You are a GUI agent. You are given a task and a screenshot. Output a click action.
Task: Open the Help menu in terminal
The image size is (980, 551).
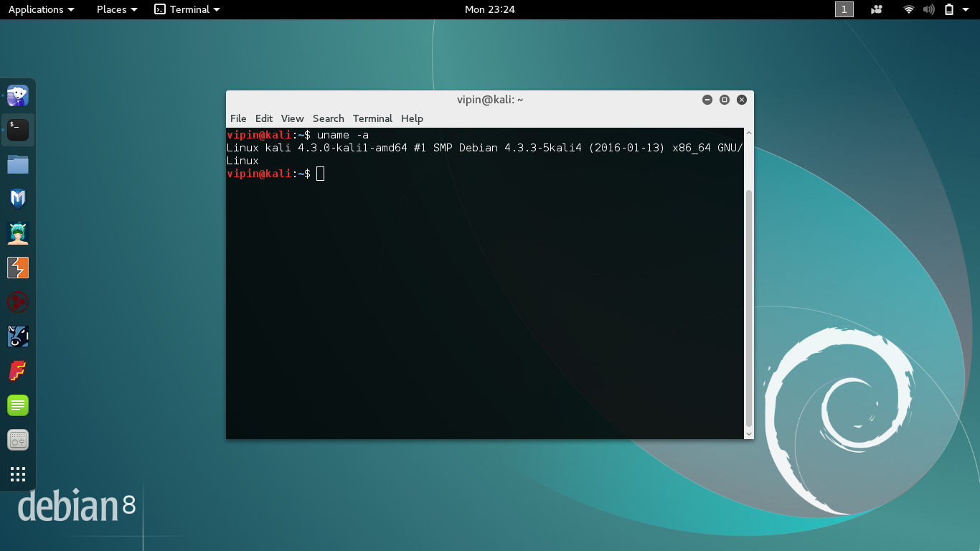pyautogui.click(x=412, y=118)
